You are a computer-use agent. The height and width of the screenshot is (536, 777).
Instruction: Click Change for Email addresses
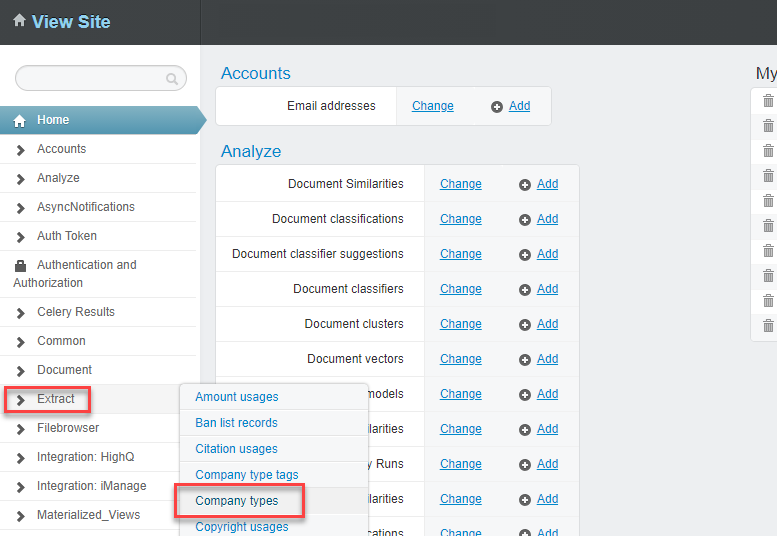click(433, 106)
